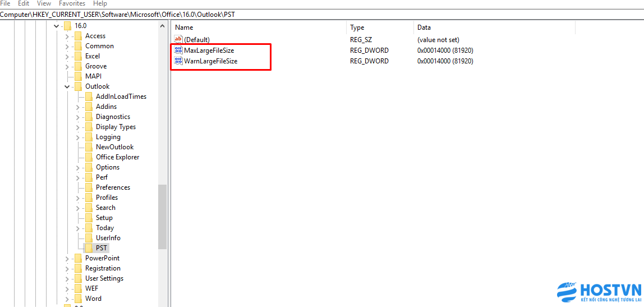Expand the Diagnostics key
Viewport: 644px width, 307px height.
coord(77,117)
